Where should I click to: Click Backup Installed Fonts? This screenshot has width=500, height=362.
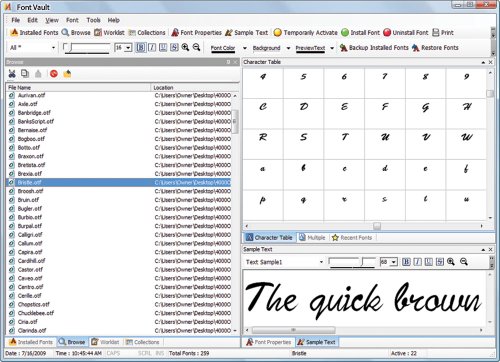[374, 48]
